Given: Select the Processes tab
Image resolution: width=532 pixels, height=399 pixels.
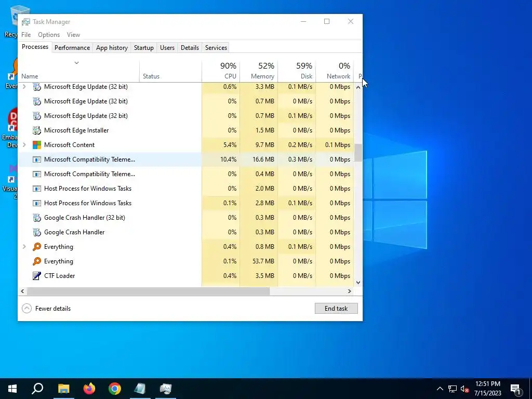Looking at the screenshot, I should click(35, 47).
